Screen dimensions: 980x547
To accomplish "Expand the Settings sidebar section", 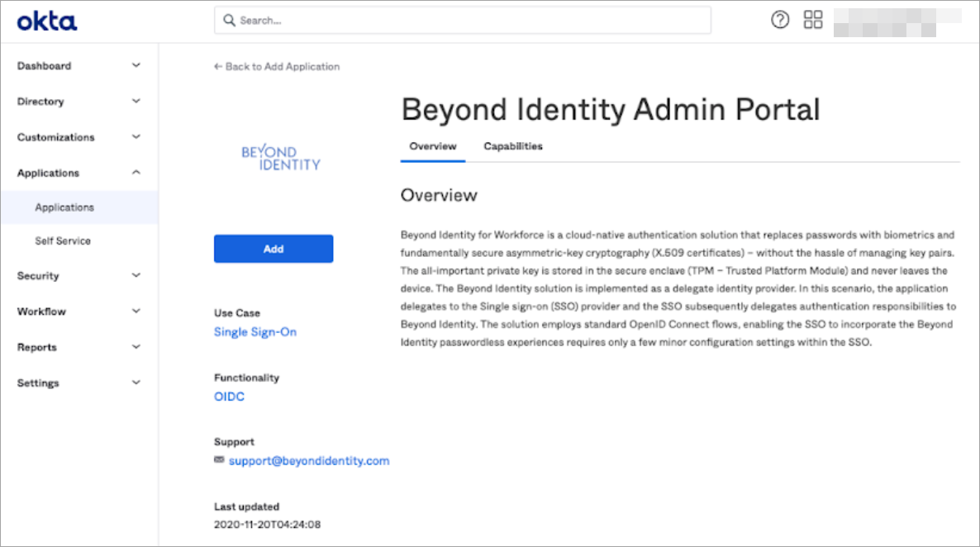I will (x=78, y=383).
